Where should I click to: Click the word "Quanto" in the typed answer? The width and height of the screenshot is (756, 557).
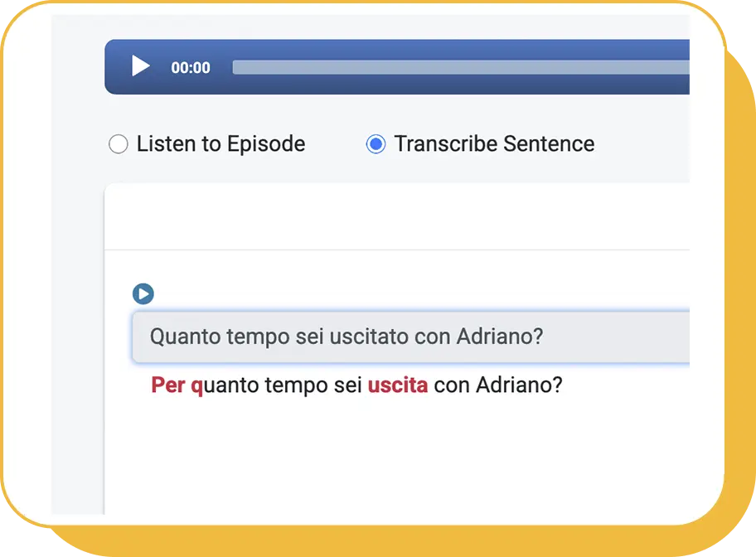tap(185, 337)
